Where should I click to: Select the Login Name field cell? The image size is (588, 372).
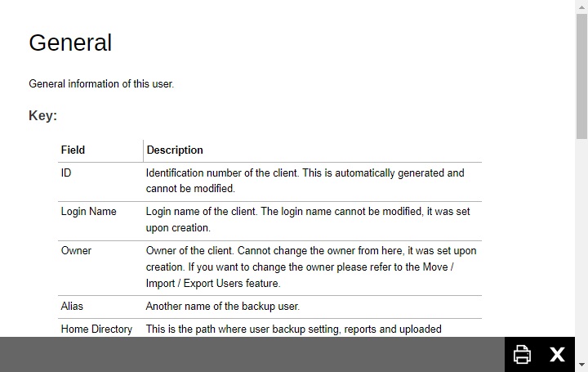[88, 211]
